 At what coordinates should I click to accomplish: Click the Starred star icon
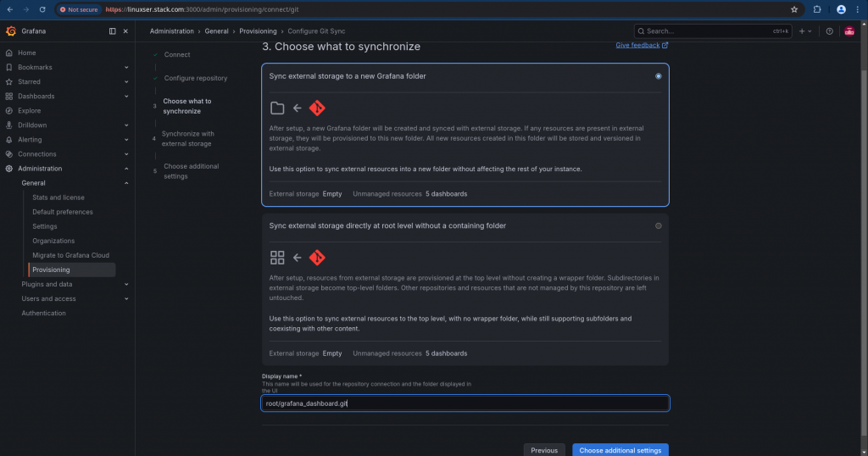pyautogui.click(x=8, y=81)
